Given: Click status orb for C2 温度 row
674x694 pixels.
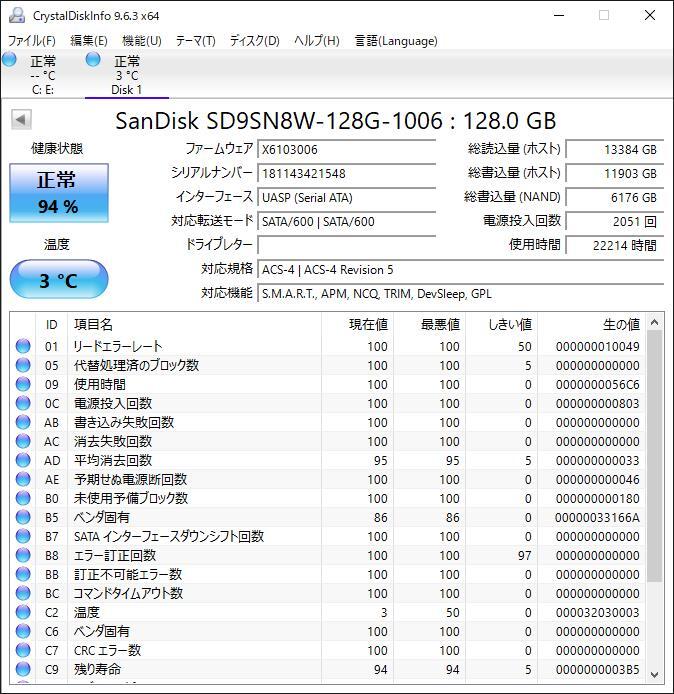Looking at the screenshot, I should pos(23,612).
